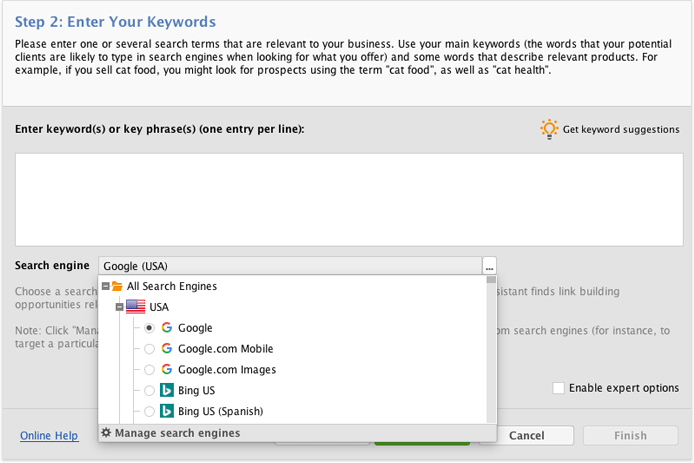The image size is (694, 463).
Task: Click the Bing US logo icon
Action: click(167, 390)
